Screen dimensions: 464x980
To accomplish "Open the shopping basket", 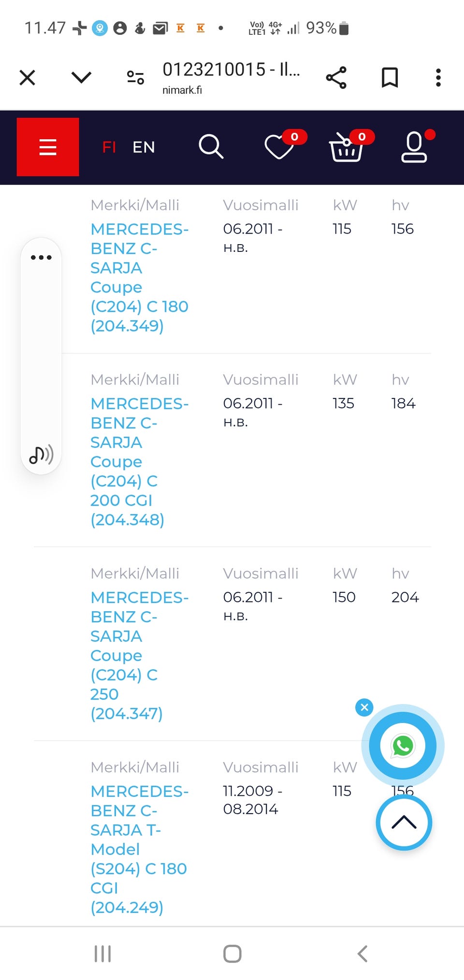I will click(x=346, y=146).
